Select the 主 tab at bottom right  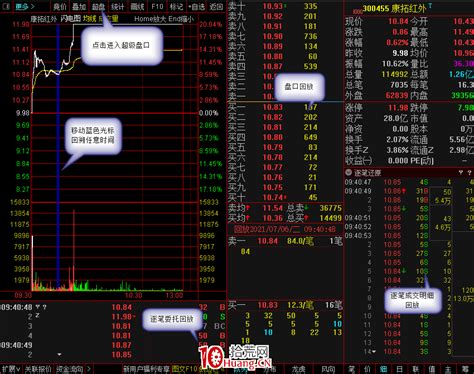(448, 369)
